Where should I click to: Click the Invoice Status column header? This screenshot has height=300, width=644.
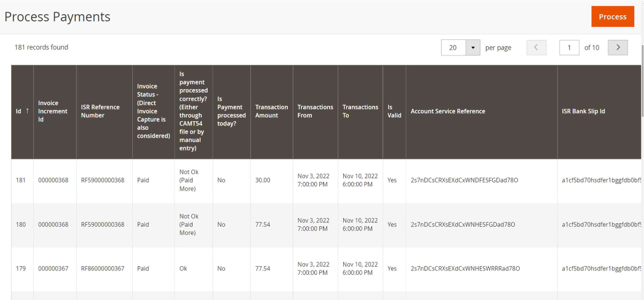point(153,111)
